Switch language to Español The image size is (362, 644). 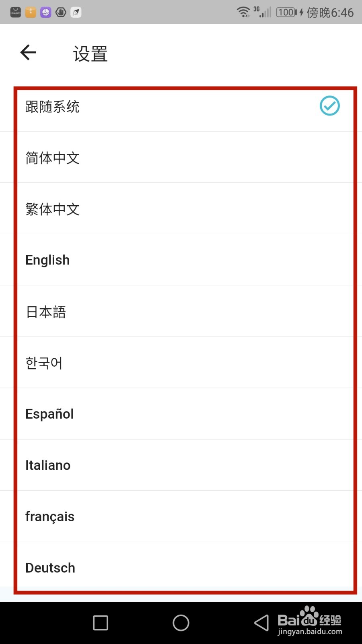181,414
